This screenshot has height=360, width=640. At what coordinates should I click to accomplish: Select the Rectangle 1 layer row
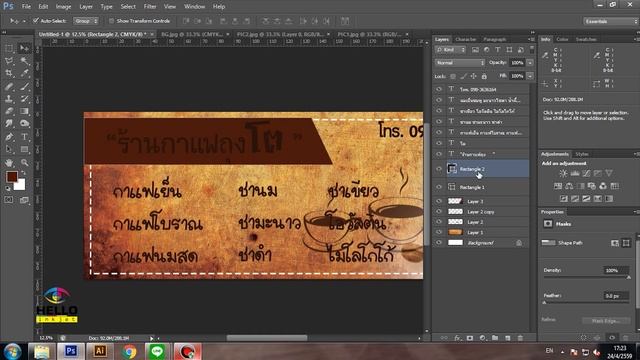tap(481, 187)
